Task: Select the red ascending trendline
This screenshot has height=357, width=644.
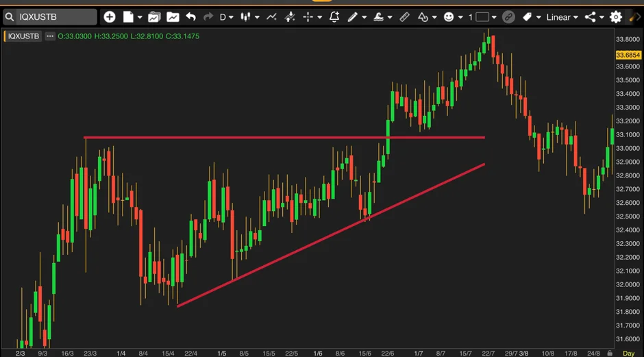Action: coord(331,236)
